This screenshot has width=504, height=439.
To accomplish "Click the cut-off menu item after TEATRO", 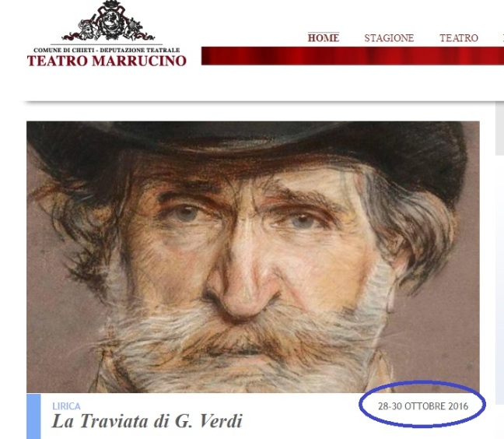I will [x=503, y=38].
